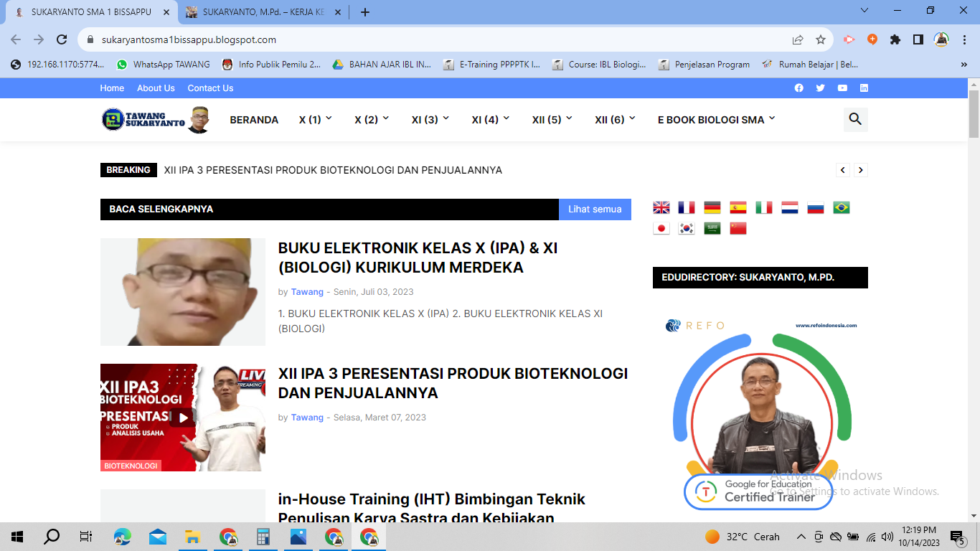Click the browser reload button
Screen dimensions: 980x551
coord(62,40)
